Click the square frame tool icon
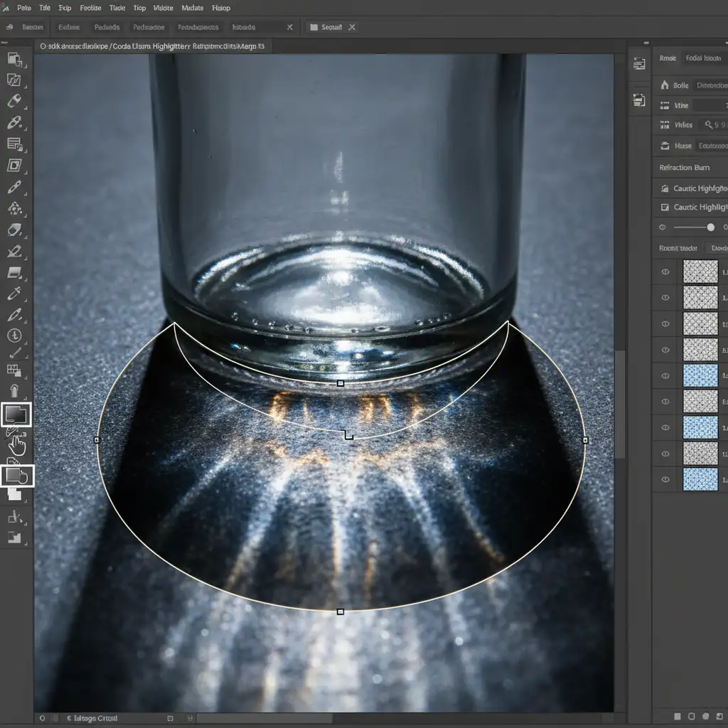This screenshot has height=728, width=728. 14,166
